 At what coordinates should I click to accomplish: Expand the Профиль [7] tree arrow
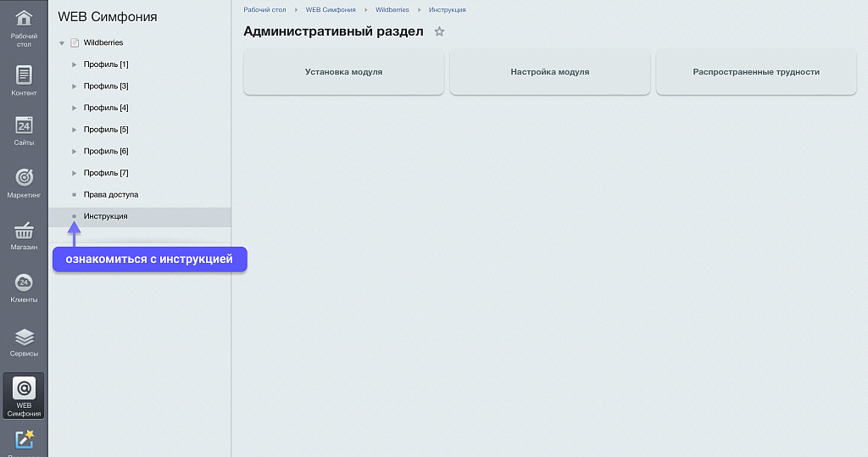point(75,173)
